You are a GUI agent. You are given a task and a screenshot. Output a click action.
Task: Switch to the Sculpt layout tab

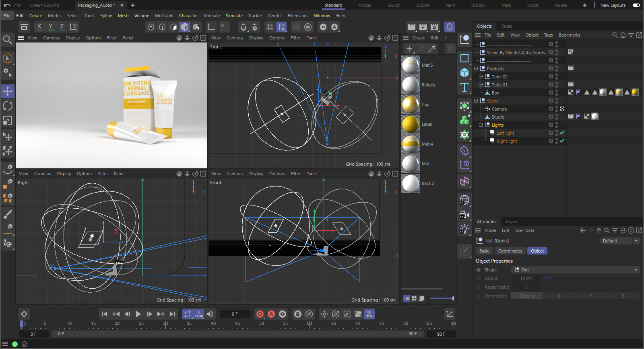click(393, 5)
